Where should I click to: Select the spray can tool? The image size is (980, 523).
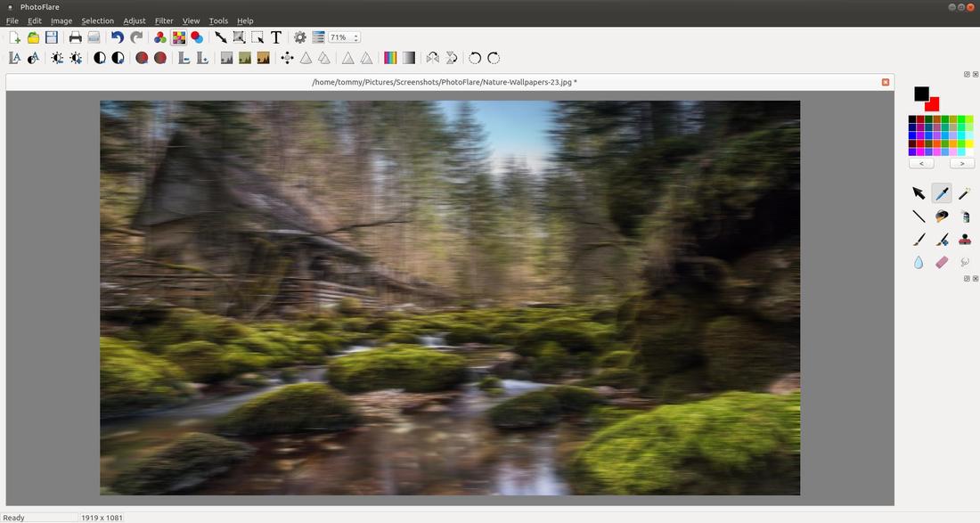click(964, 217)
